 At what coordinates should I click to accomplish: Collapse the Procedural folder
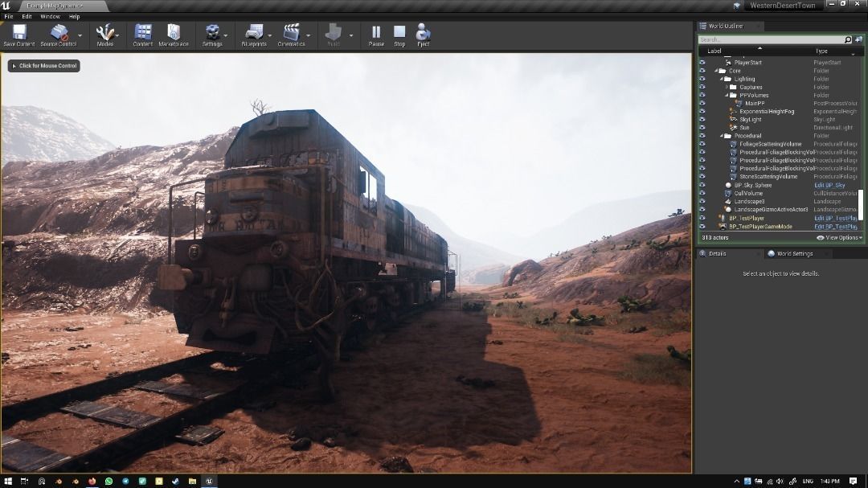[721, 136]
